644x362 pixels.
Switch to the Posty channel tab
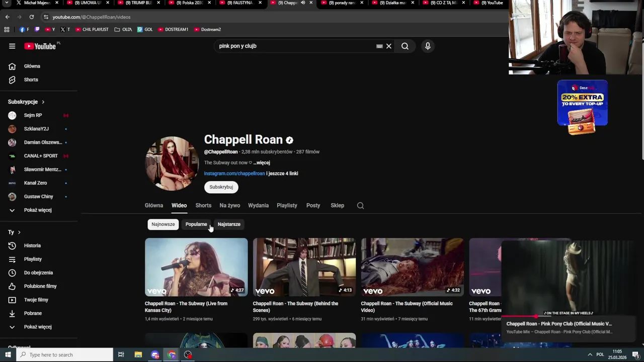(313, 206)
